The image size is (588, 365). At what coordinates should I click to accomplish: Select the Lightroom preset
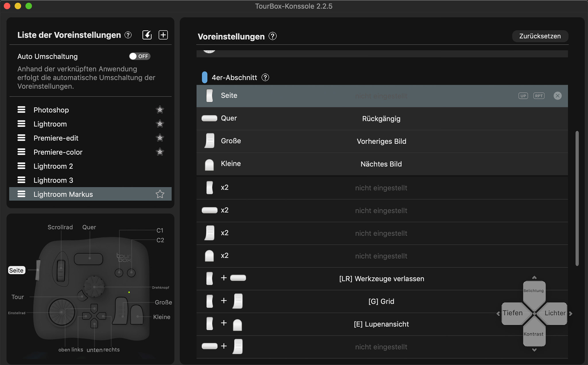90,124
